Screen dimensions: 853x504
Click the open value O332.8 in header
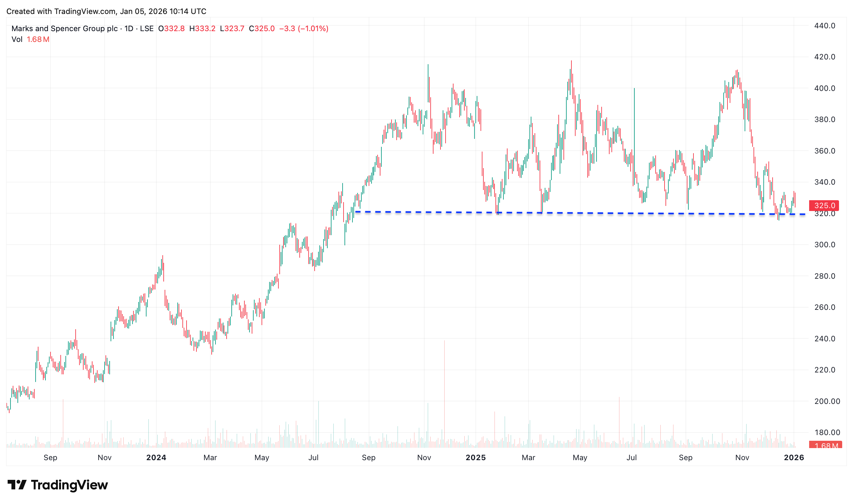[172, 29]
